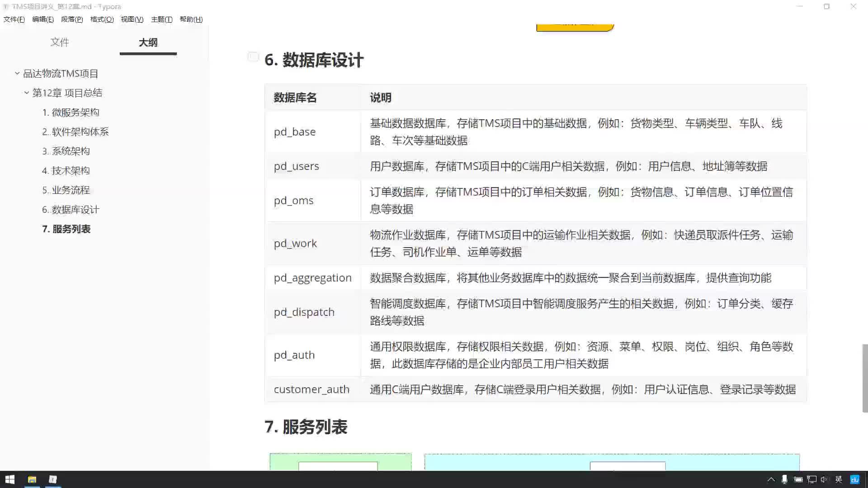The height and width of the screenshot is (488, 868).
Task: Click the Typora taskbar icon
Action: 53,479
